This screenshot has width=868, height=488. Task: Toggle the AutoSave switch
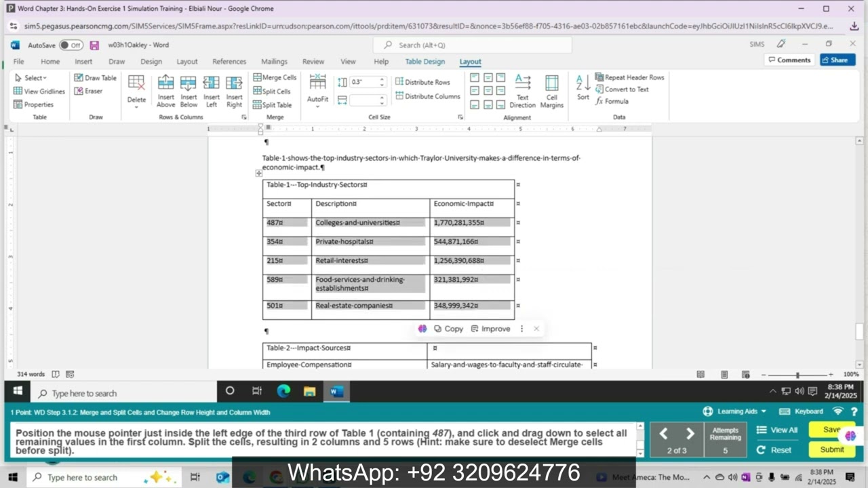71,45
